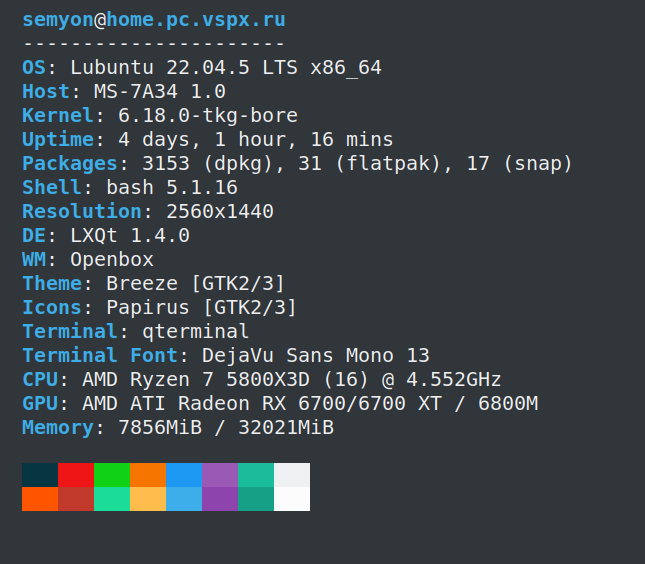Click the username semyon in the header
Viewport: 645px width, 564px height.
click(58, 20)
